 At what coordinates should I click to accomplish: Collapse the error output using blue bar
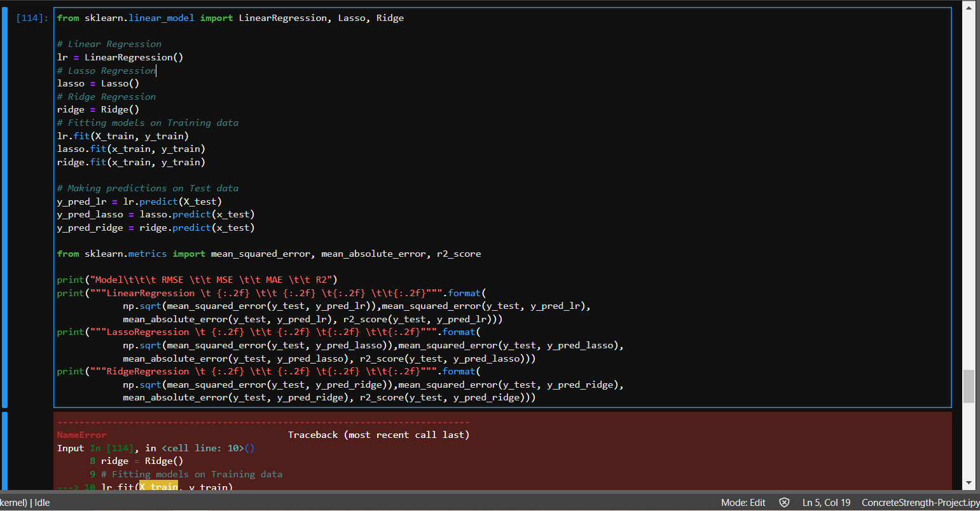pos(5,451)
